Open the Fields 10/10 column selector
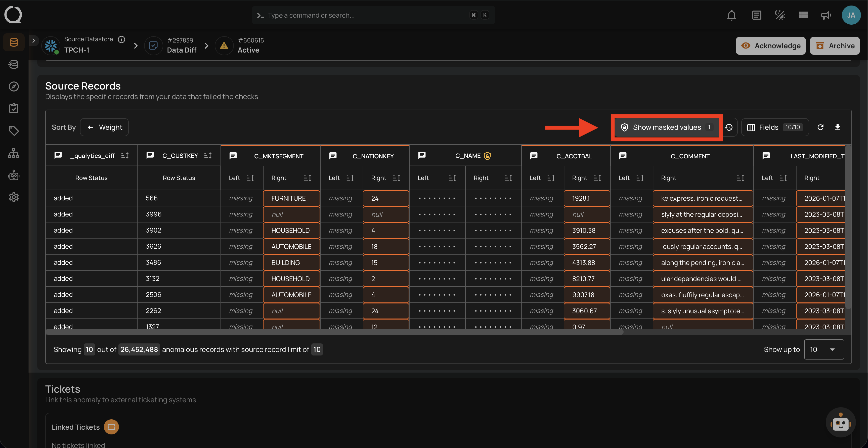 [775, 127]
